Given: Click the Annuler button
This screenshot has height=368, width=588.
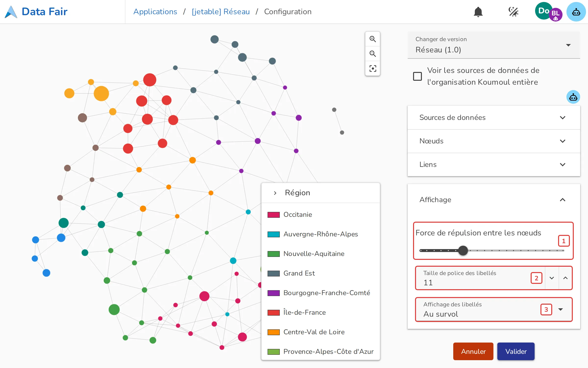Looking at the screenshot, I should (x=473, y=351).
